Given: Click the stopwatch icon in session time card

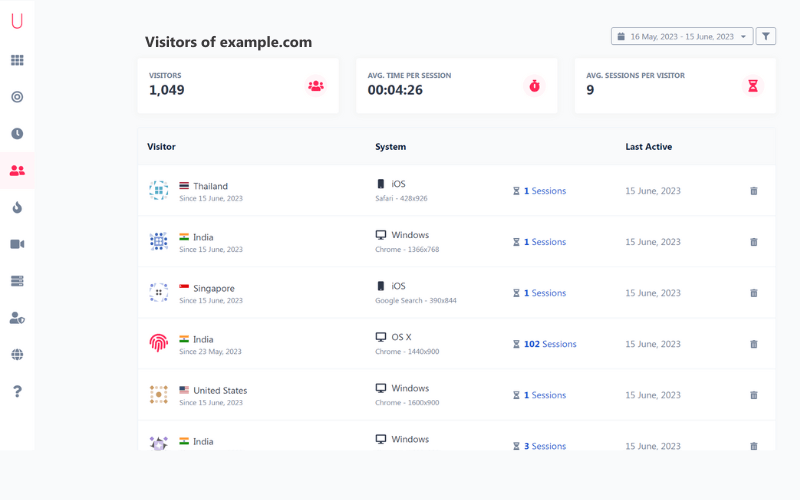Looking at the screenshot, I should (534, 86).
